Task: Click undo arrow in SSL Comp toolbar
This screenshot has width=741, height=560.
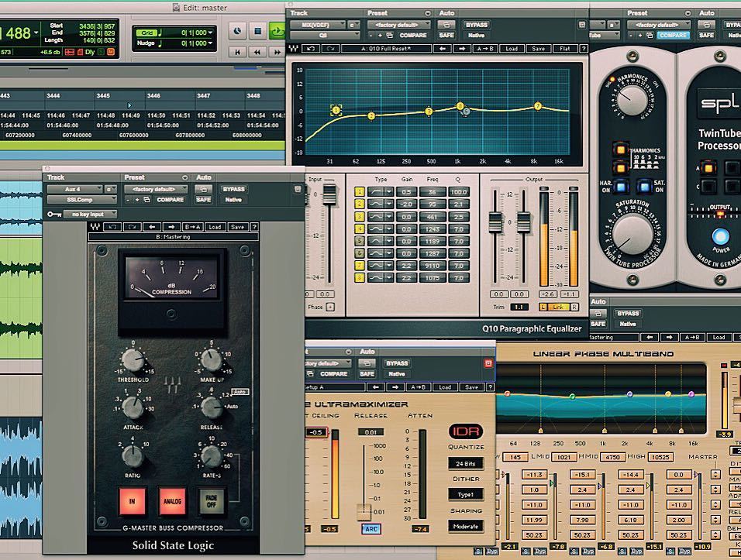Action: point(112,227)
